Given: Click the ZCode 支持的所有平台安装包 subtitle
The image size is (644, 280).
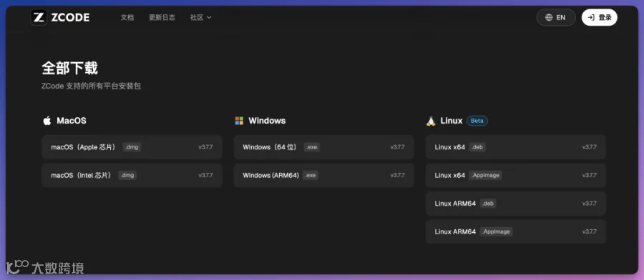Looking at the screenshot, I should point(91,86).
